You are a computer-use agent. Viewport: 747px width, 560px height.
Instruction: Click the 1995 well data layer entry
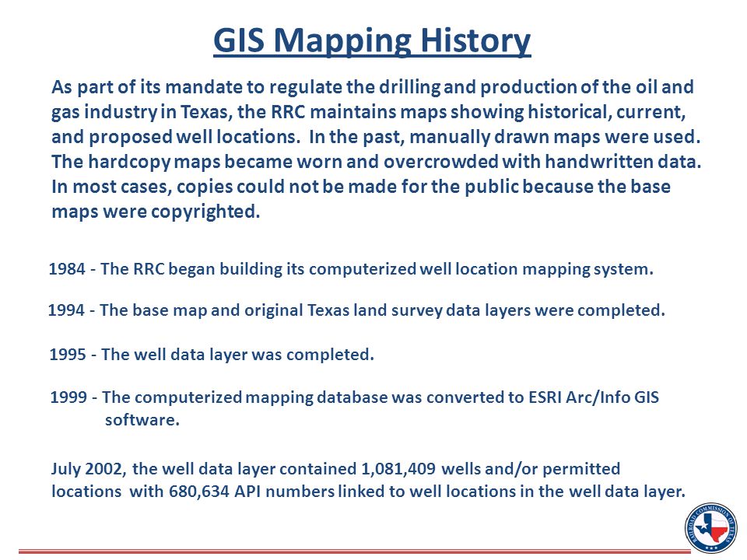tap(212, 355)
